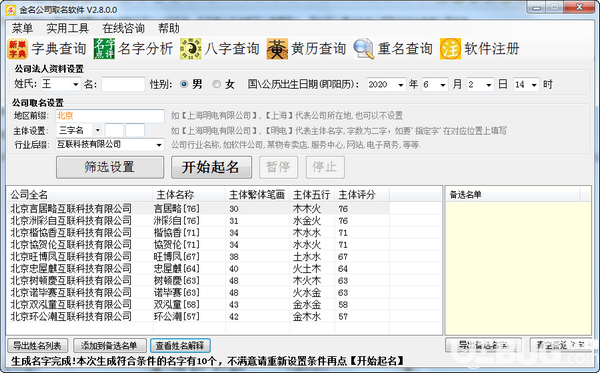Click the 软件注册 toolbar label
The width and height of the screenshot is (600, 373).
click(492, 49)
